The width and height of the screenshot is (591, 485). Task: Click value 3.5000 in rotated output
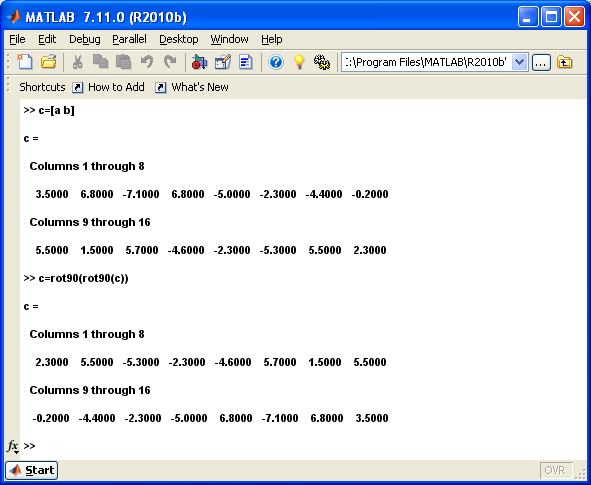(372, 418)
